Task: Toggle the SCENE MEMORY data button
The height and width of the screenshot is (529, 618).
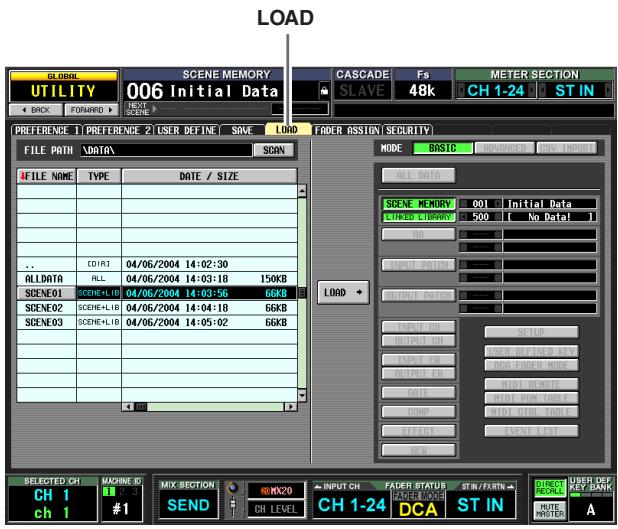Action: [418, 204]
